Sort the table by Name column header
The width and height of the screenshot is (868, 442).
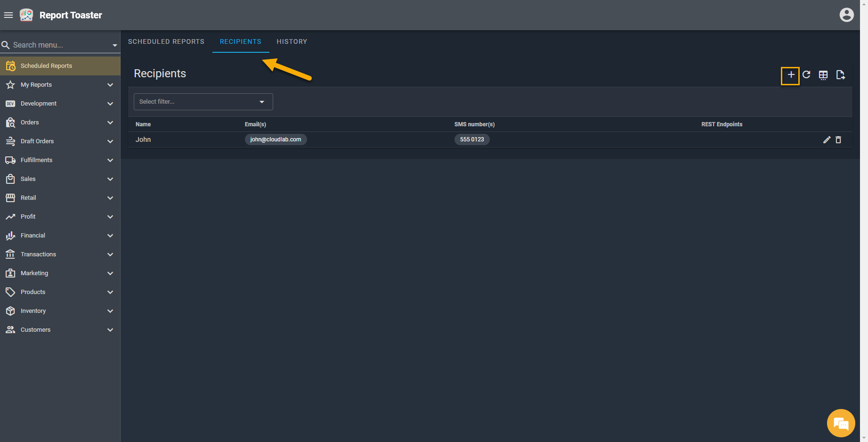click(x=143, y=124)
